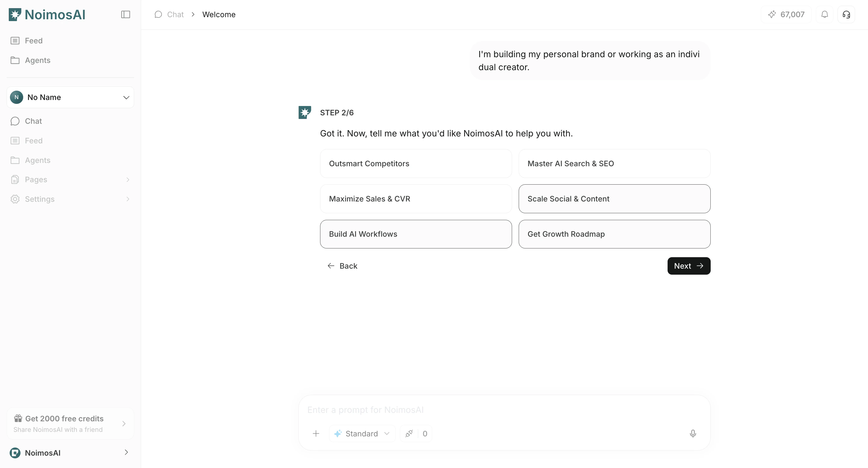Click the NoimosAI avatar beside STEP 2/6
Screen dimensions: 868x468
305,112
